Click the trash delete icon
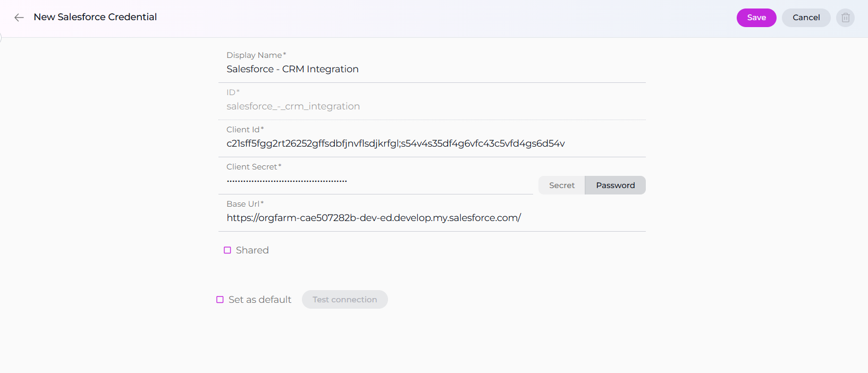This screenshot has height=373, width=868. (845, 18)
